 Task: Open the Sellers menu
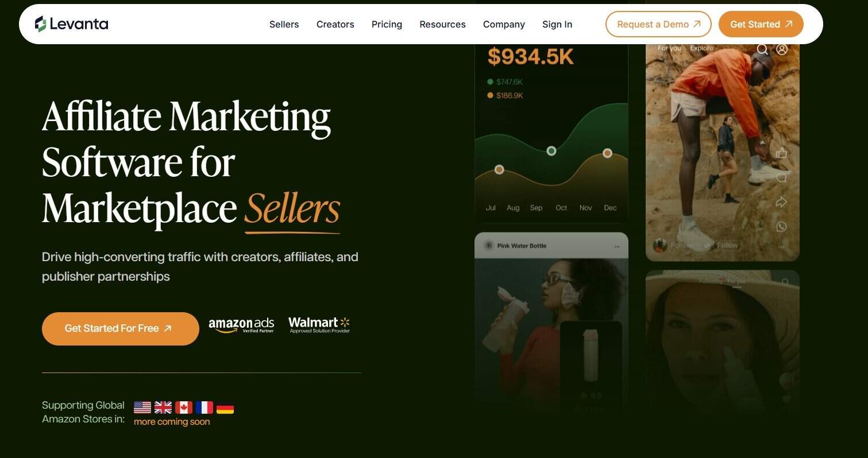point(284,24)
